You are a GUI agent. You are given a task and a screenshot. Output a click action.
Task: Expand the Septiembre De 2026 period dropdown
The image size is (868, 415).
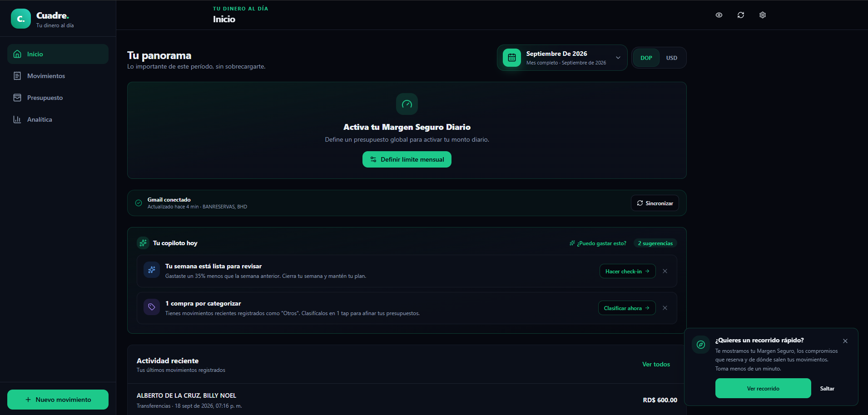tap(562, 58)
